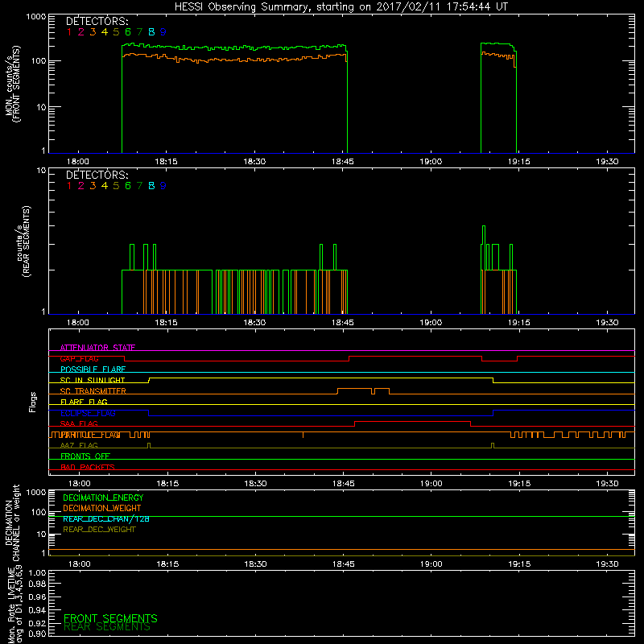Click the green detector count curve near 18:30 in the top plot

(254, 49)
